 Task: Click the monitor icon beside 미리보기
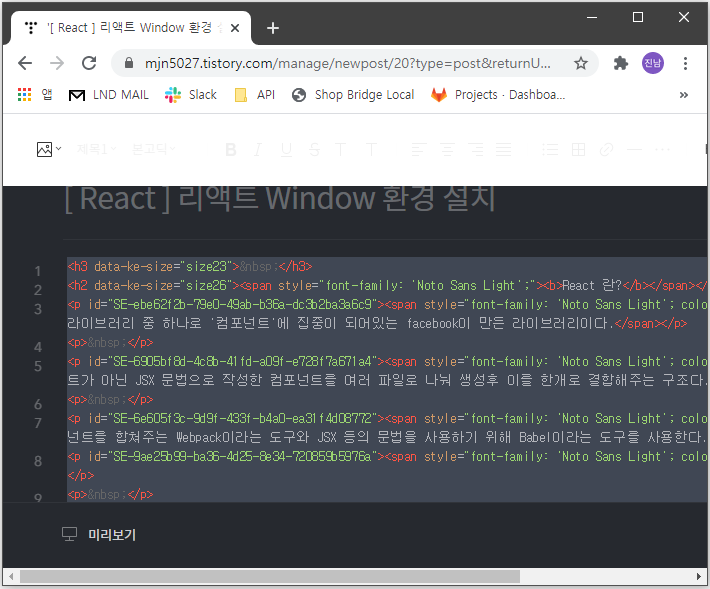pyautogui.click(x=69, y=534)
